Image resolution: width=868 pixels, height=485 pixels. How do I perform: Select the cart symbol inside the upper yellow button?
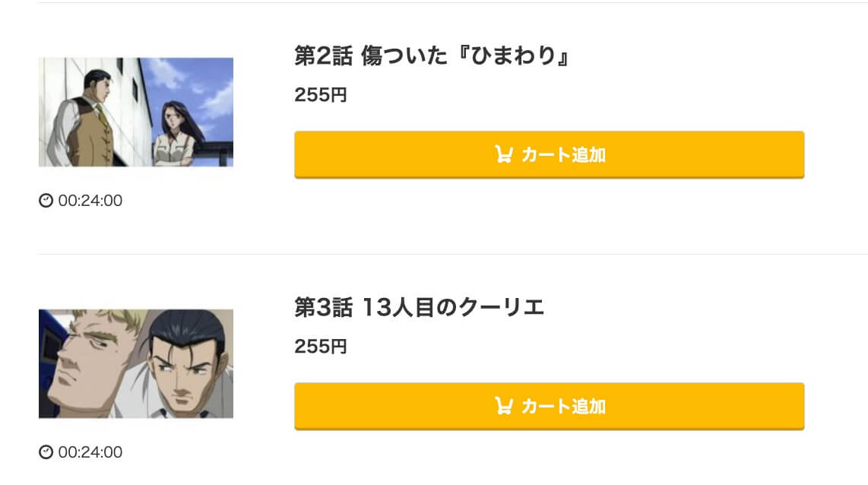tap(504, 154)
